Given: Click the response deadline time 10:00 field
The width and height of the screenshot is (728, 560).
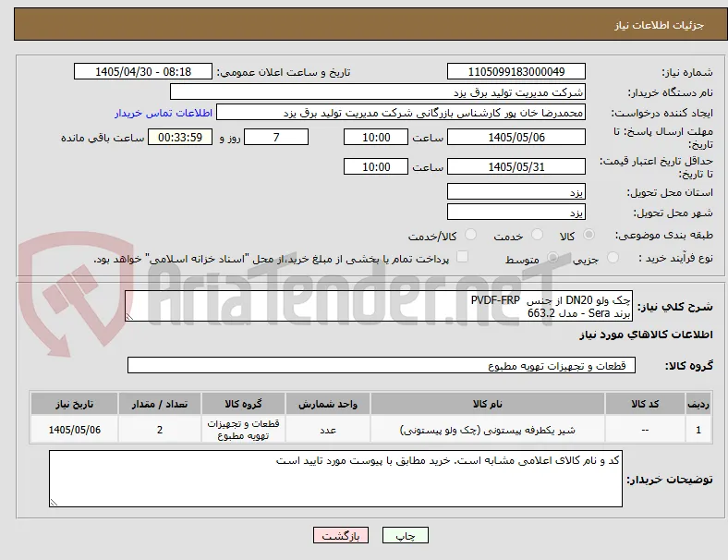Looking at the screenshot, I should click(x=376, y=137).
